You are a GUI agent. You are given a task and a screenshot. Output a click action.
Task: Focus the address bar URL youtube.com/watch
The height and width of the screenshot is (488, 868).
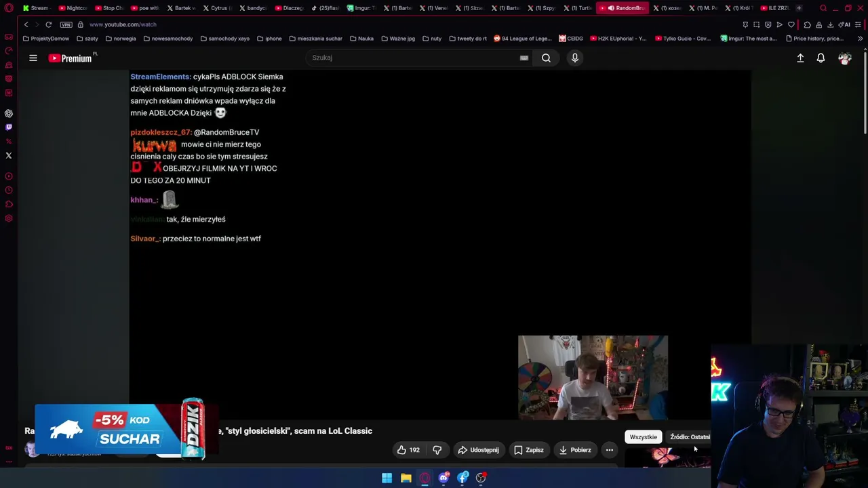[x=123, y=24]
